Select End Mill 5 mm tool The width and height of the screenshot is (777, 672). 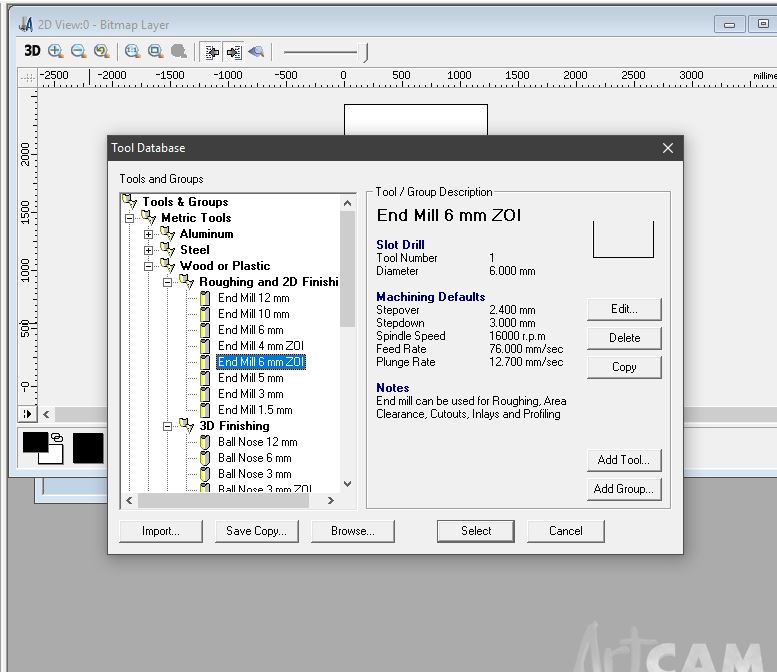(x=251, y=378)
